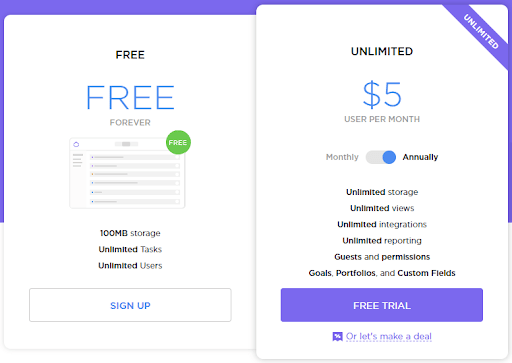Viewport: 512px width, 363px height.
Task: Click the $5 price text
Action: (382, 95)
